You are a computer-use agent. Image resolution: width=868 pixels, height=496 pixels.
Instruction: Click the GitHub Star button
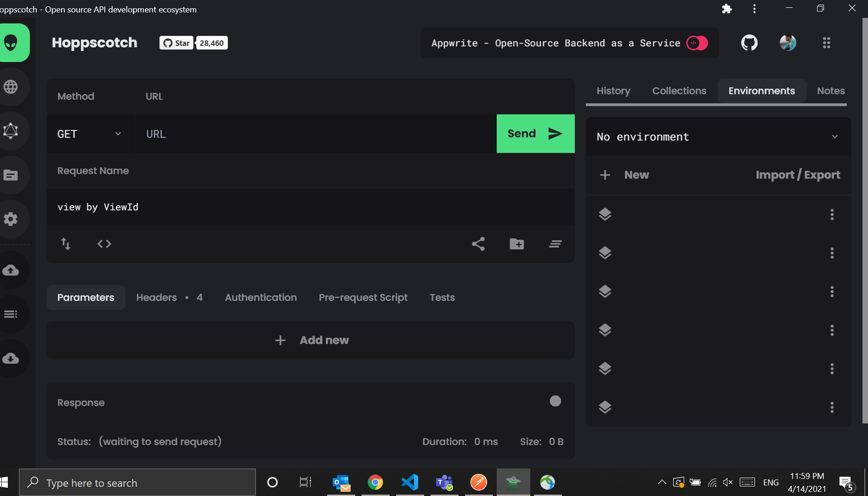point(176,43)
